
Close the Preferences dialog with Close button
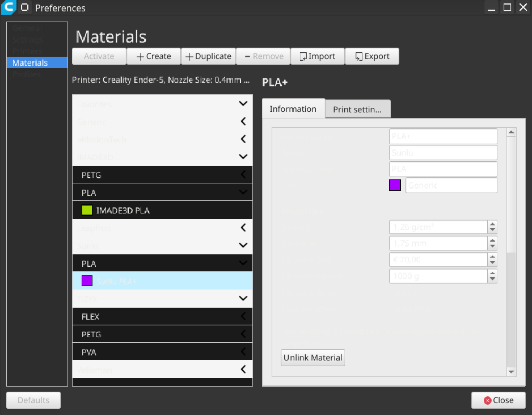[499, 400]
